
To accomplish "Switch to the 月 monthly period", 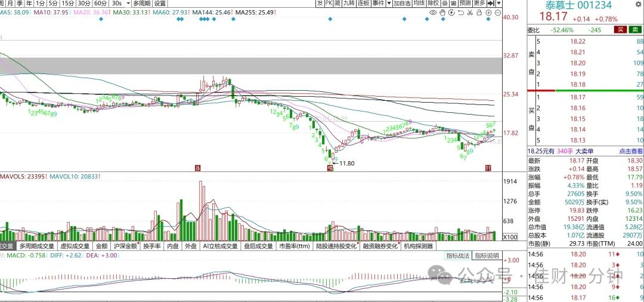I will tap(9, 4).
